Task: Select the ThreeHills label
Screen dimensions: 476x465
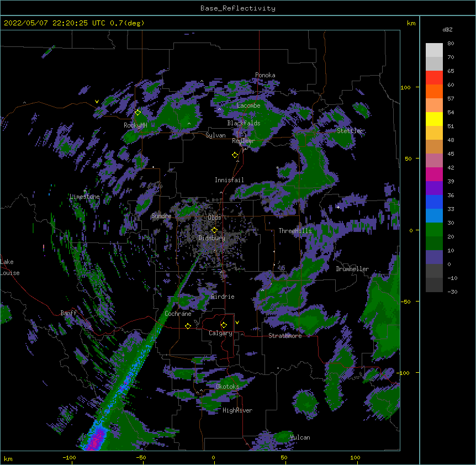Action: [295, 231]
